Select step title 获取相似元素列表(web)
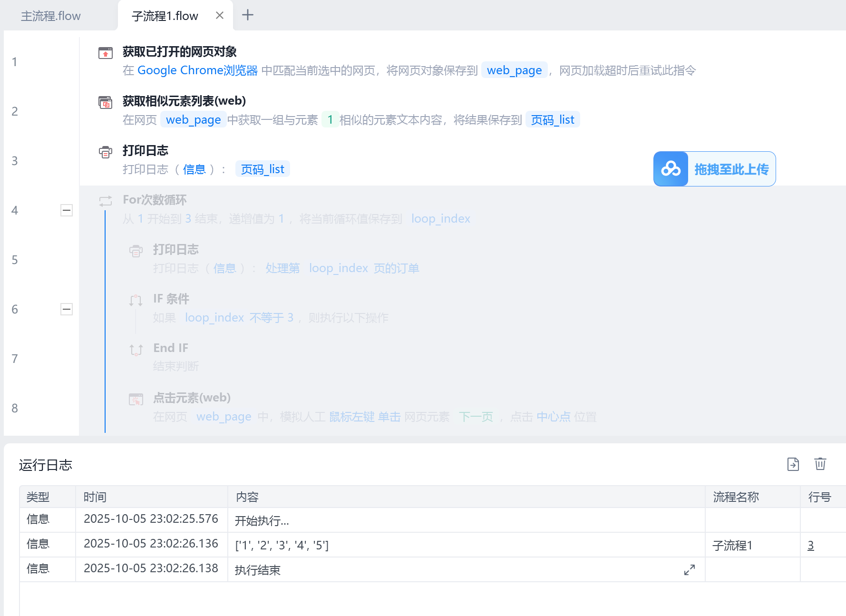The image size is (846, 616). (x=185, y=101)
